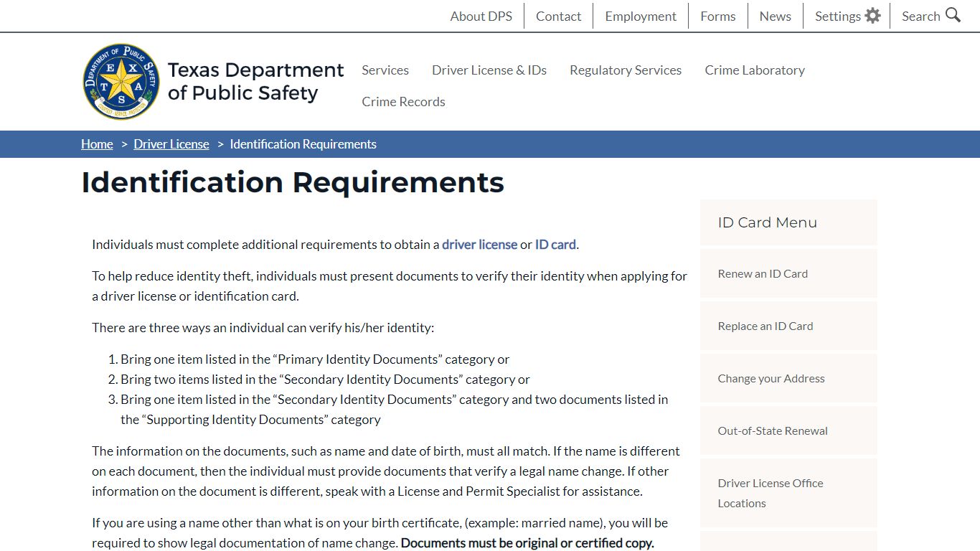This screenshot has width=980, height=551.
Task: Open Renew an ID Card sidebar link
Action: (x=788, y=273)
